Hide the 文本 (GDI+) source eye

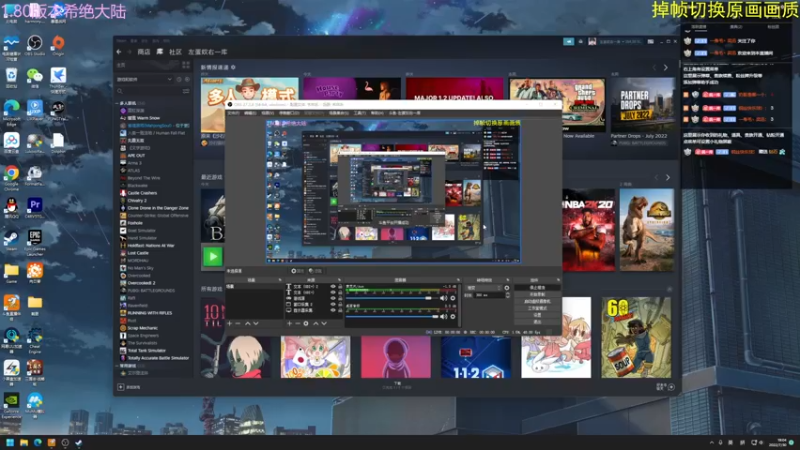coord(333,292)
